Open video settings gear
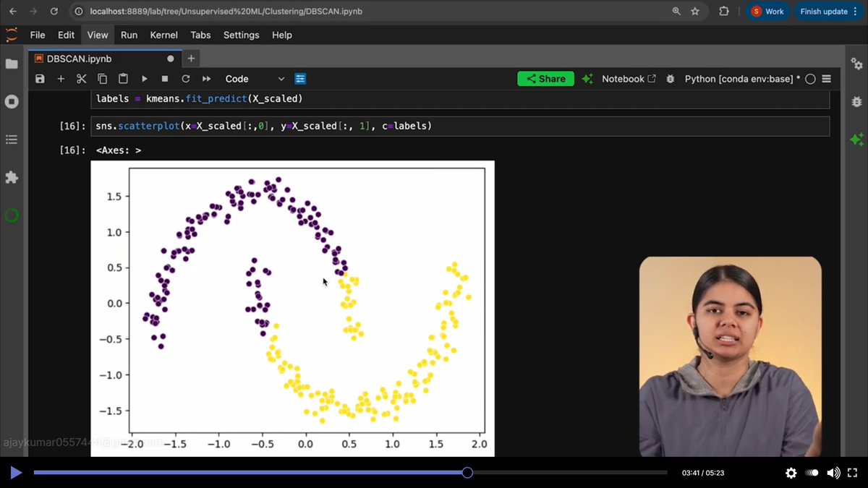The image size is (868, 488). pyautogui.click(x=791, y=473)
